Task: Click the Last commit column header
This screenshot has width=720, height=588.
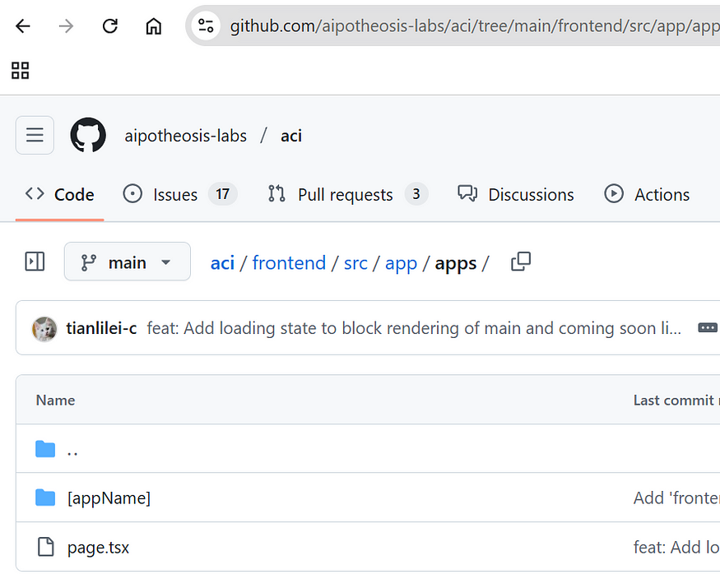Action: pos(676,400)
